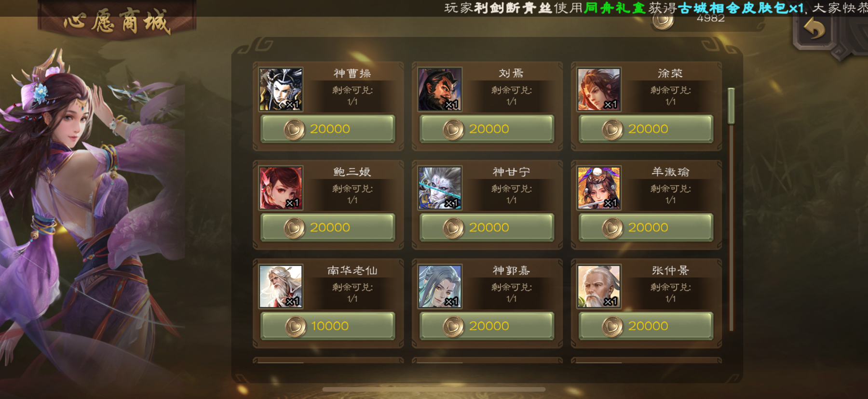Tap the 涂荣 hero portrait icon
Image resolution: width=868 pixels, height=399 pixels.
pos(599,89)
